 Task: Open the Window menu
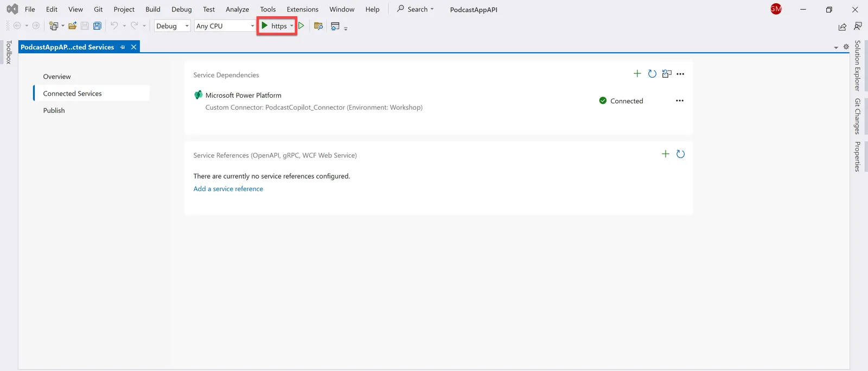pyautogui.click(x=342, y=9)
